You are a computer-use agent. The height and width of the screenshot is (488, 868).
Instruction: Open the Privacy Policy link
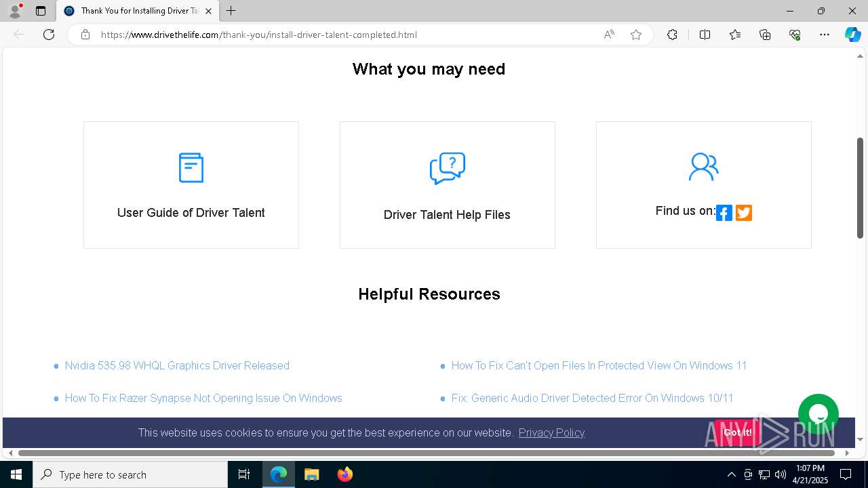(x=551, y=432)
